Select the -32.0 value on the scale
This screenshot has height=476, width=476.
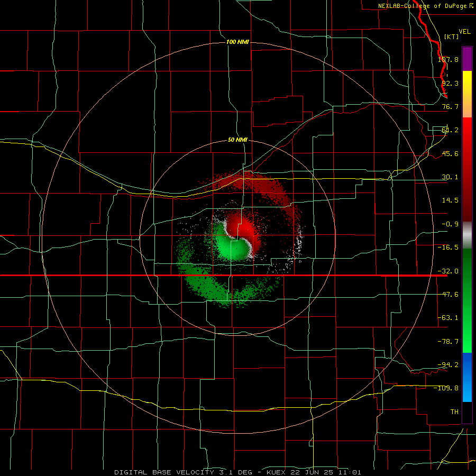448,271
